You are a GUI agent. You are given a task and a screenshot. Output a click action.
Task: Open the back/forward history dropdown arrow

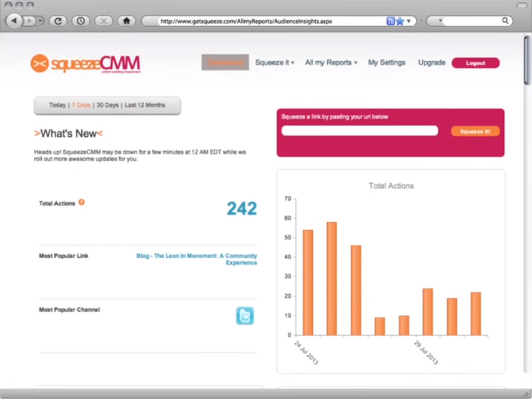click(40, 21)
